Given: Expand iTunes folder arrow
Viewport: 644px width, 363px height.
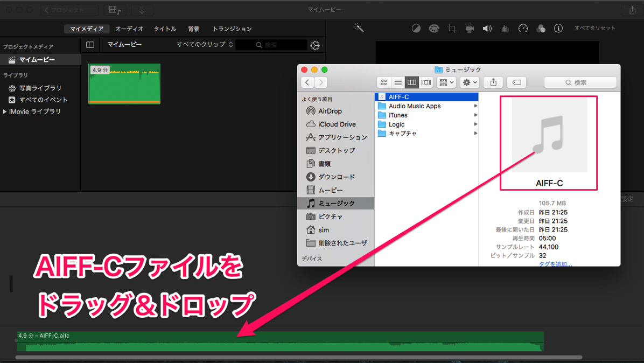Looking at the screenshot, I should point(475,115).
